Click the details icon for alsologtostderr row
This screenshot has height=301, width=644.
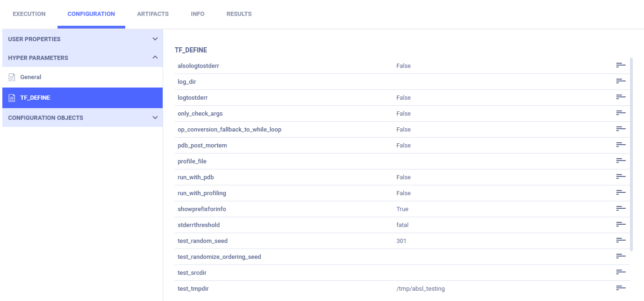point(621,66)
